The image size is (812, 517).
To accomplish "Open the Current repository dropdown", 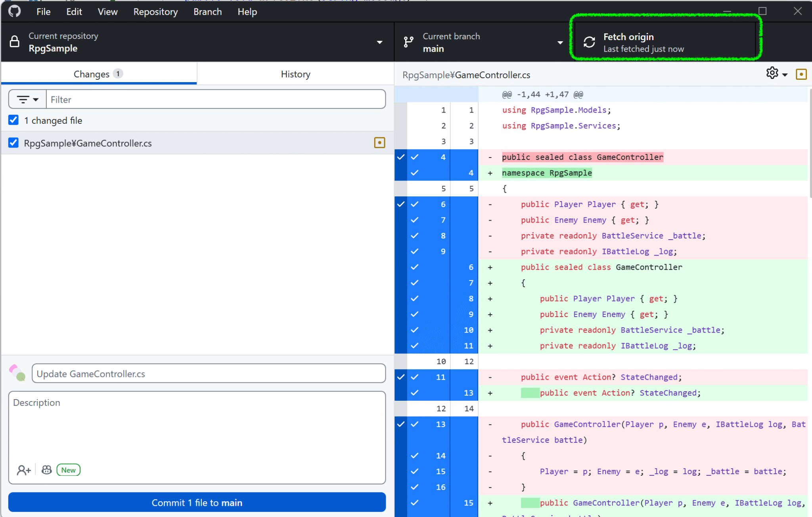I will pos(379,42).
